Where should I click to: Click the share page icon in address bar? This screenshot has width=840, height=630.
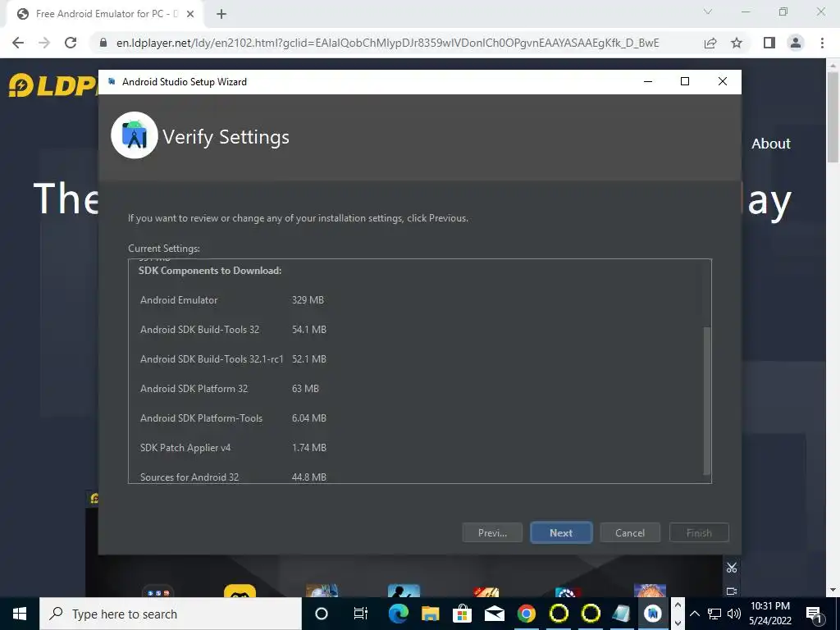click(710, 43)
